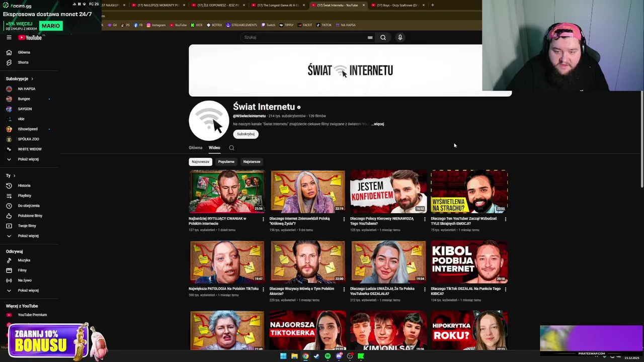Open Windows Start menu on taskbar
The height and width of the screenshot is (362, 644).
[283, 356]
